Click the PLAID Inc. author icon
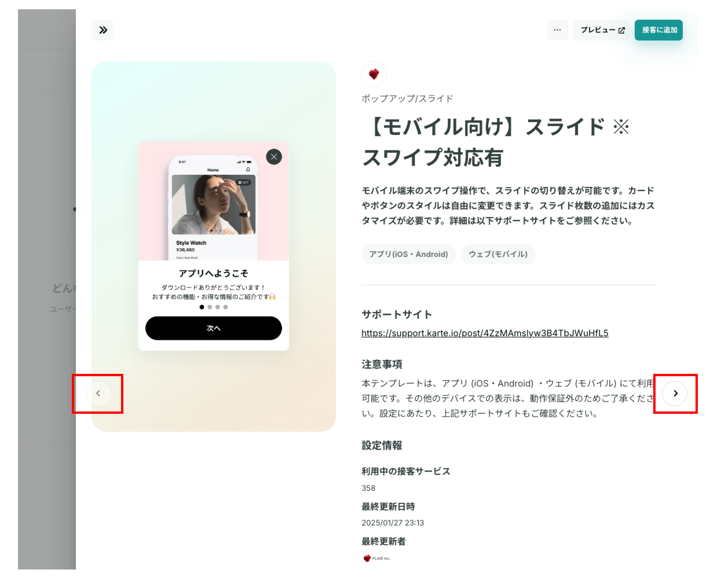The height and width of the screenshot is (588, 710). pyautogui.click(x=367, y=558)
